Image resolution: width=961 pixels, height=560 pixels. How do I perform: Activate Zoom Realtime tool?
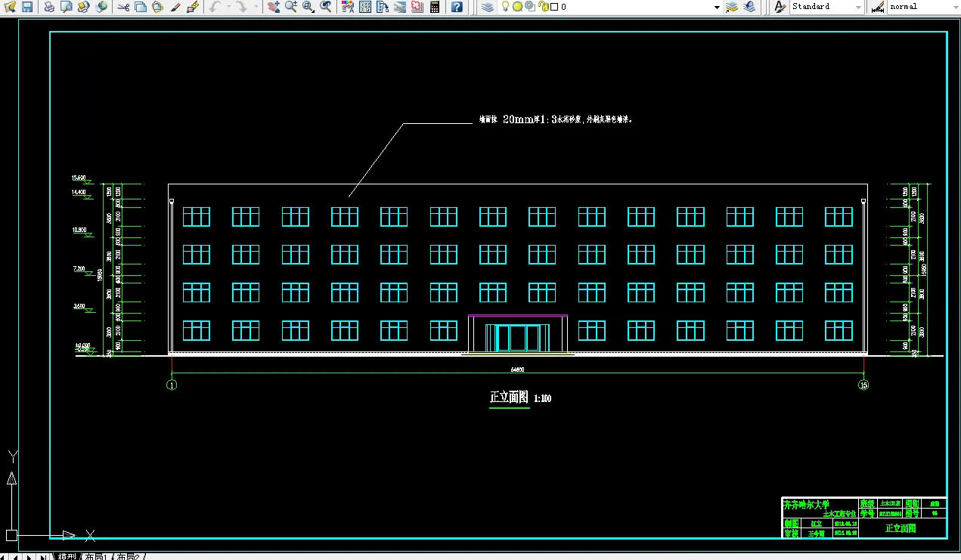point(291,7)
